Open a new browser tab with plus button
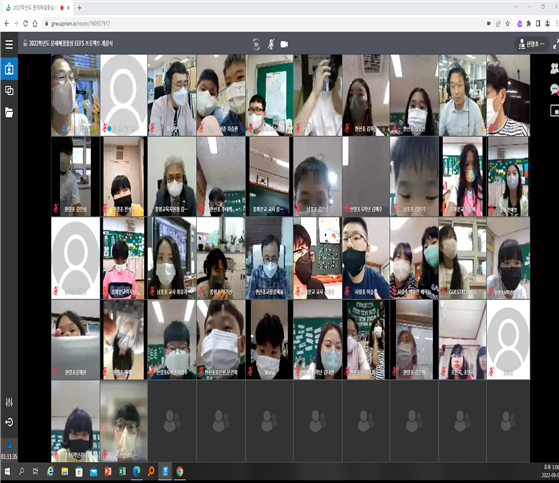The height and width of the screenshot is (483, 559). [80, 7]
